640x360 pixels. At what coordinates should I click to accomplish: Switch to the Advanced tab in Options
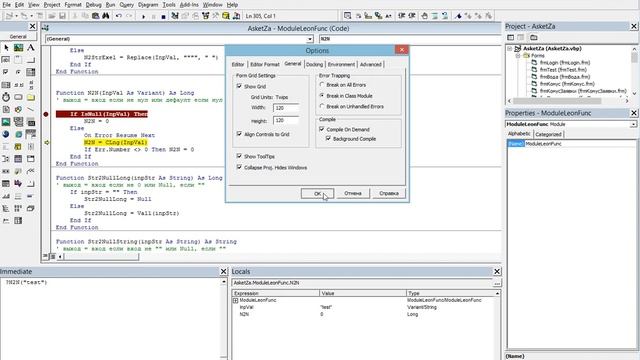click(x=371, y=64)
